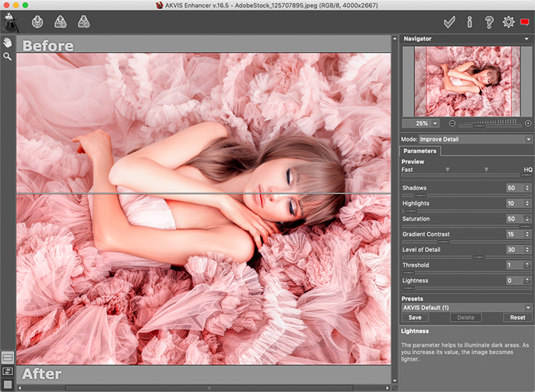The width and height of the screenshot is (535, 392).
Task: Click zoom in plus button in Navigator
Action: (528, 123)
